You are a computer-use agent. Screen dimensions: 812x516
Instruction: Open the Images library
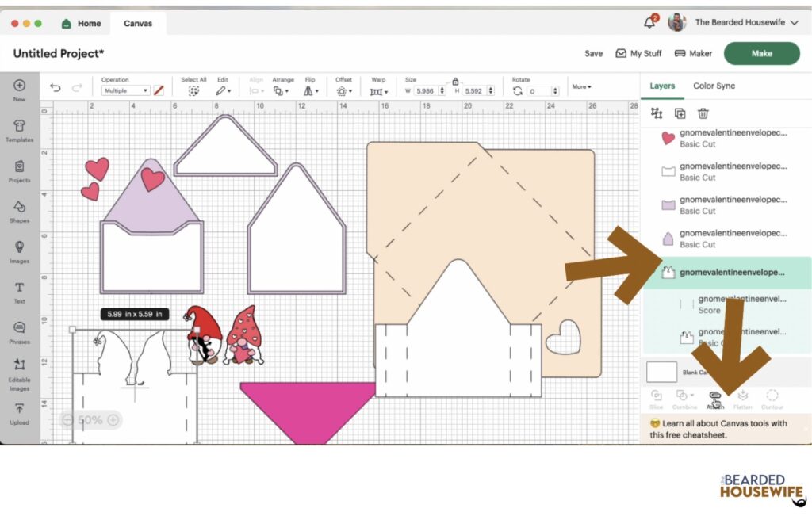[19, 250]
